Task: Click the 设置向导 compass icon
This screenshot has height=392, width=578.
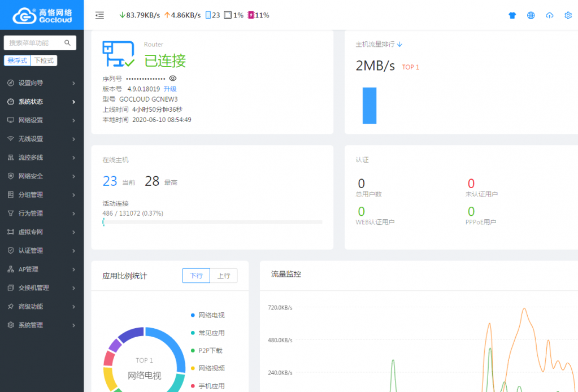Action: click(11, 83)
